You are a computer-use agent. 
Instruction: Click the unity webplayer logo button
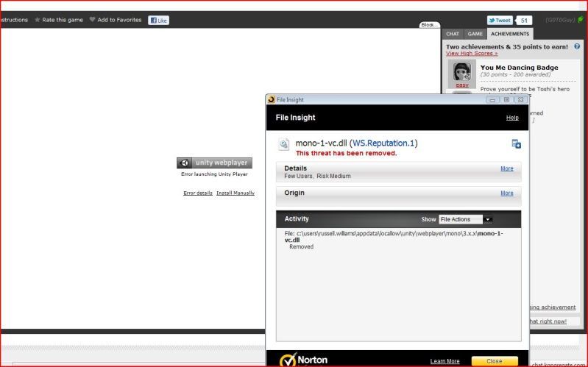point(214,163)
